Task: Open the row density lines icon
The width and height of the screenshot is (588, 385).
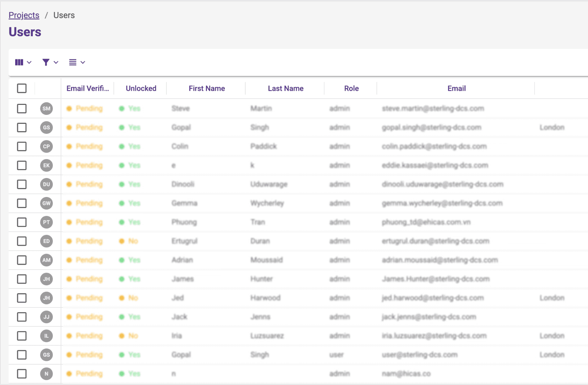Action: (72, 62)
